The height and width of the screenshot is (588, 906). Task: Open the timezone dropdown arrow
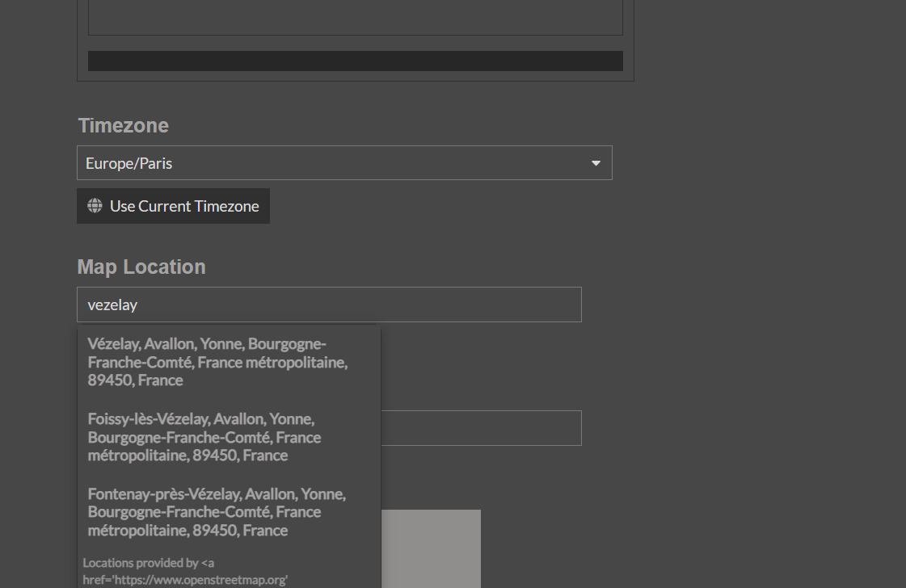click(x=596, y=163)
